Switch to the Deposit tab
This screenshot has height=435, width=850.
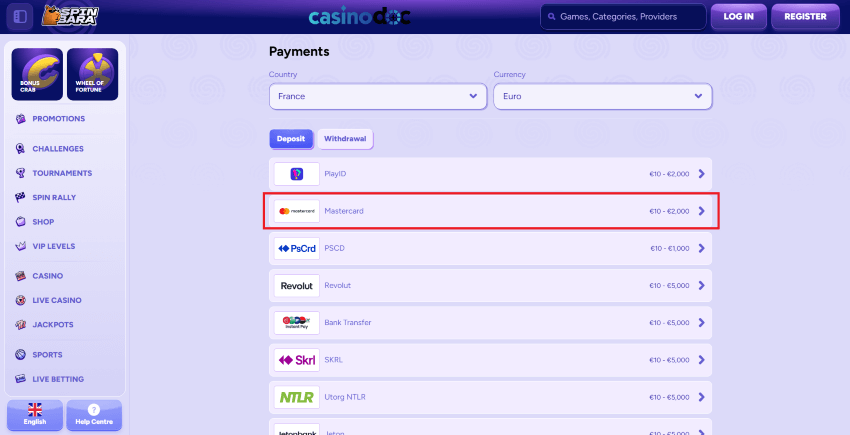[x=291, y=139]
